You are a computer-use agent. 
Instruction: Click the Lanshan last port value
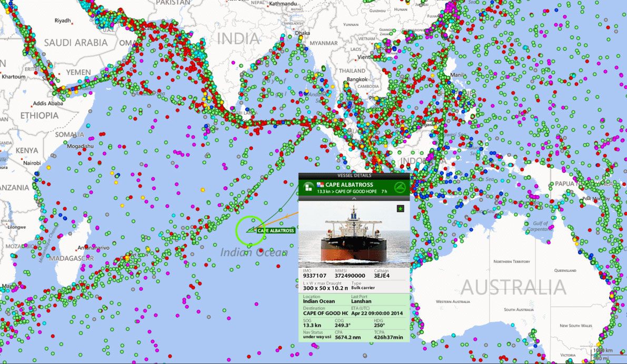(x=362, y=301)
